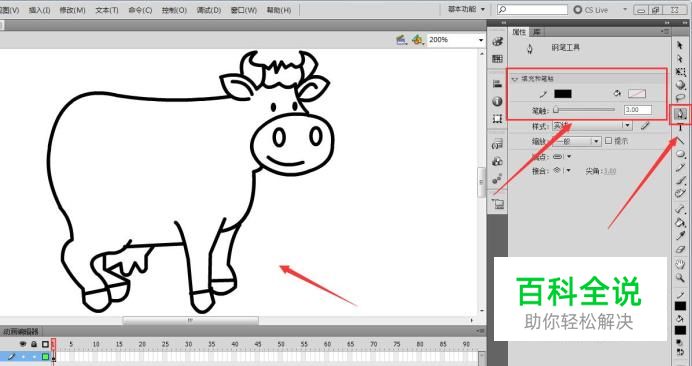692x366 pixels.
Task: Select the Line tool
Action: coord(680,141)
